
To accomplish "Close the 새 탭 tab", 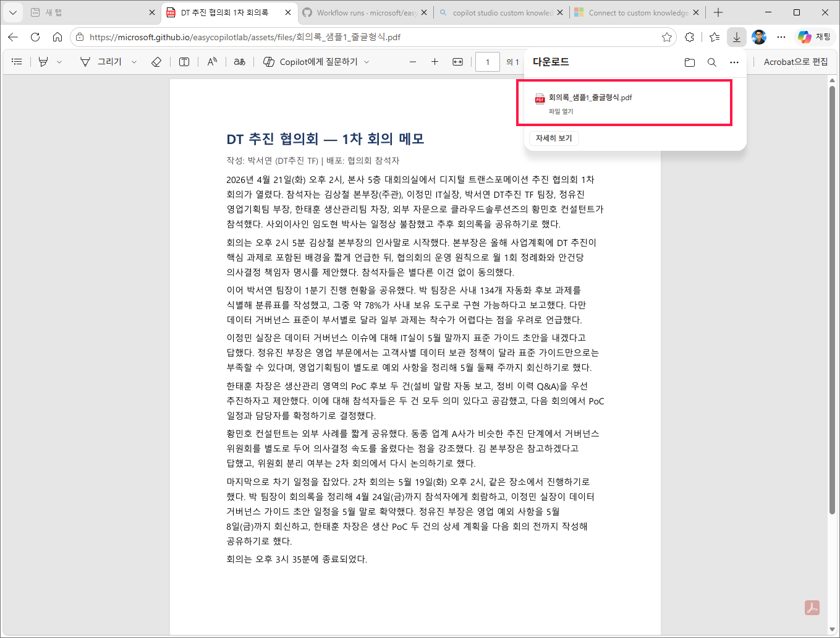I will (x=152, y=12).
